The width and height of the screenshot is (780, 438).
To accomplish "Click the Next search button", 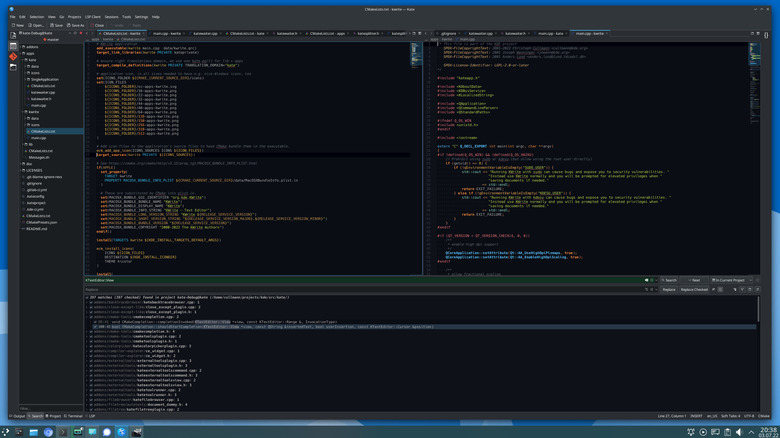I will (x=694, y=280).
